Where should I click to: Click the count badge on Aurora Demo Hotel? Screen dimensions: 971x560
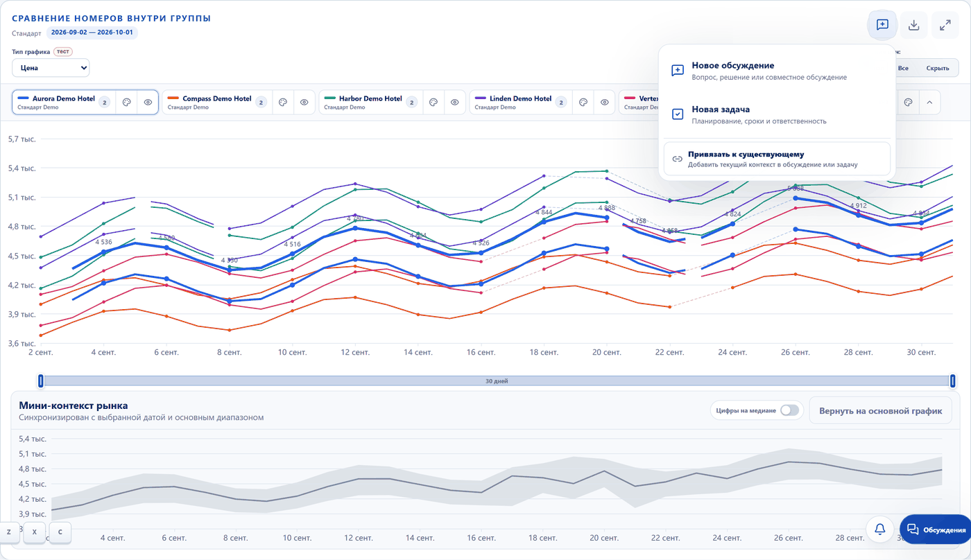(x=105, y=103)
